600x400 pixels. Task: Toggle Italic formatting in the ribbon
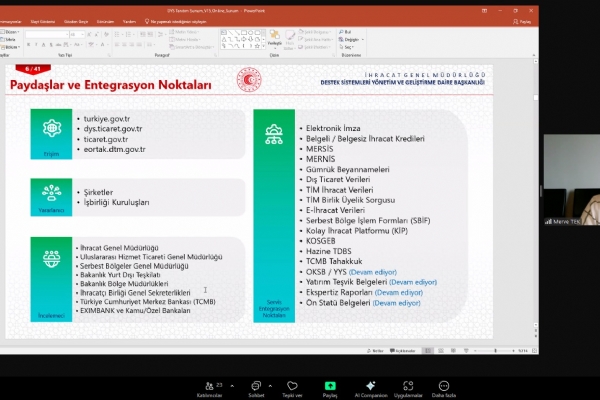[36, 44]
